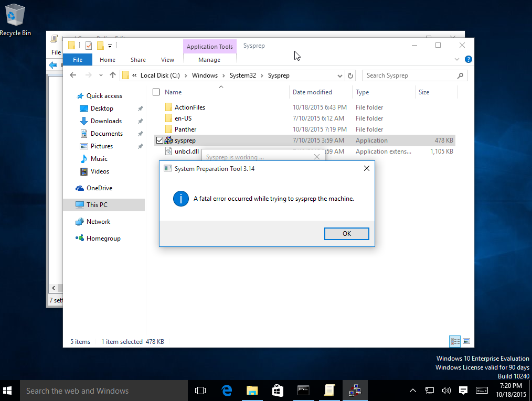Open the View ribbon tab
The width and height of the screenshot is (532, 401).
tap(167, 60)
